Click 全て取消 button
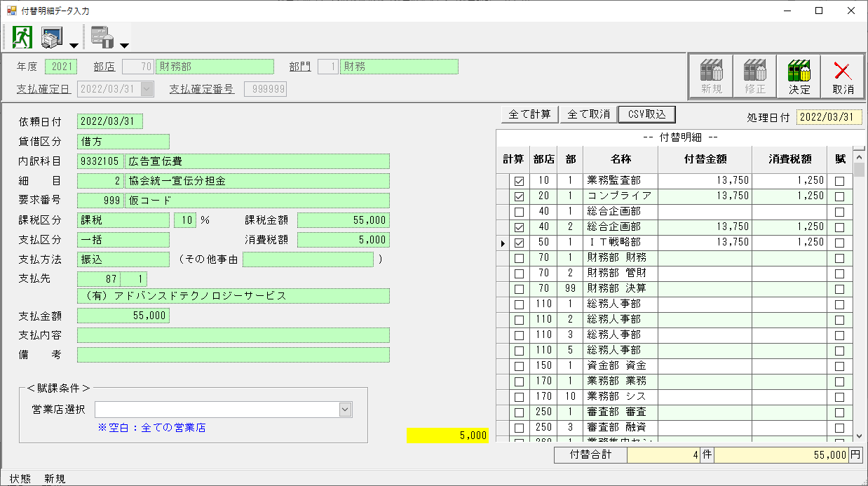868x486 pixels. pyautogui.click(x=588, y=114)
